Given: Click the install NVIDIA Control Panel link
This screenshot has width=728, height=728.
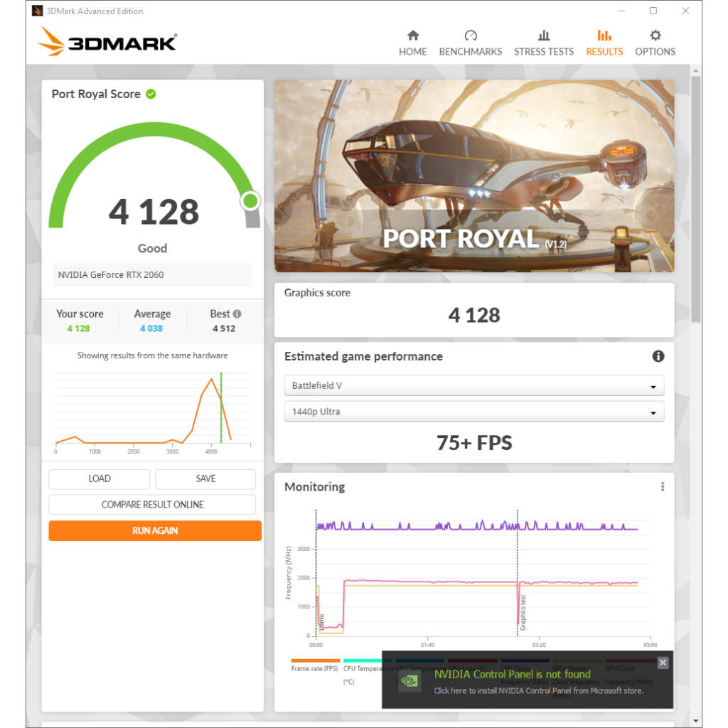Looking at the screenshot, I should point(539,690).
